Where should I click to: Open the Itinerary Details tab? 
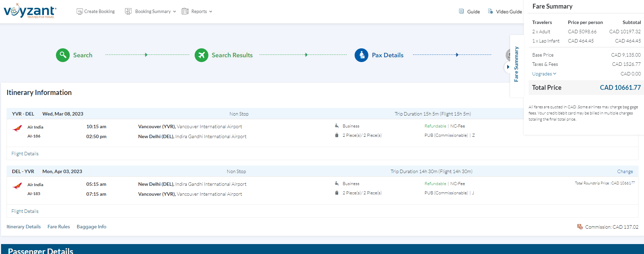pyautogui.click(x=24, y=227)
